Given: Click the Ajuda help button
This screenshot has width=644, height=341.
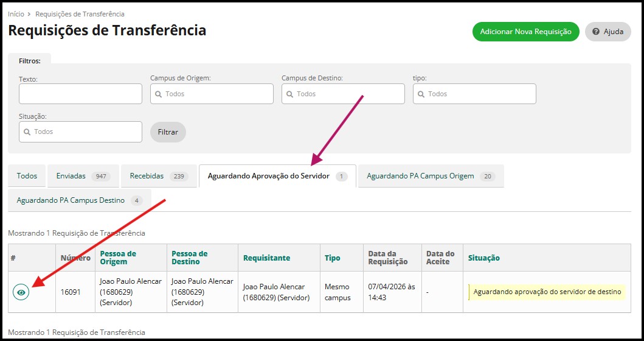Looking at the screenshot, I should coord(608,32).
